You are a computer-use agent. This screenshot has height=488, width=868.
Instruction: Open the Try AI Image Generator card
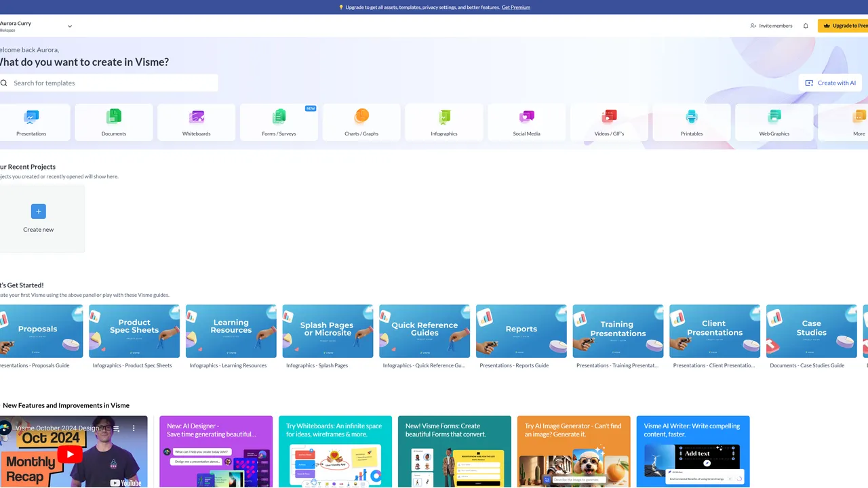(x=574, y=451)
